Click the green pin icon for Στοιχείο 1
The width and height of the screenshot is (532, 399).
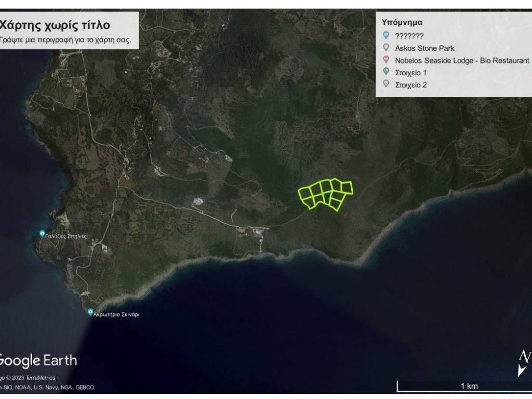pyautogui.click(x=385, y=72)
